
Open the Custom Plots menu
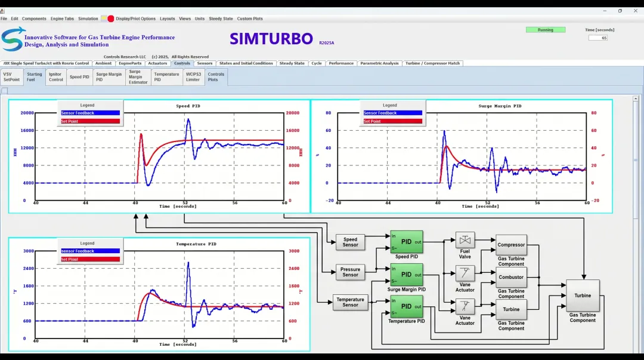pos(250,19)
